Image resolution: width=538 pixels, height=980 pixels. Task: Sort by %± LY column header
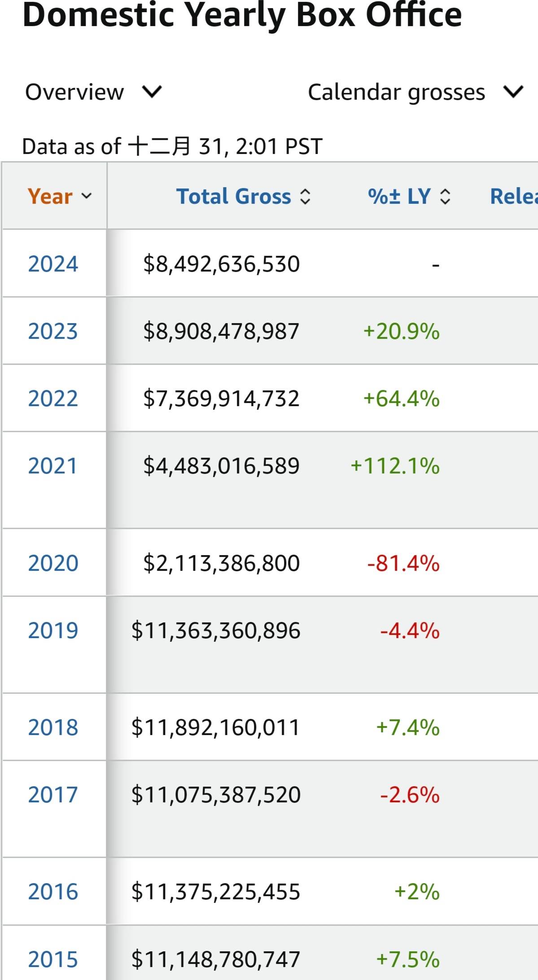coord(399,196)
